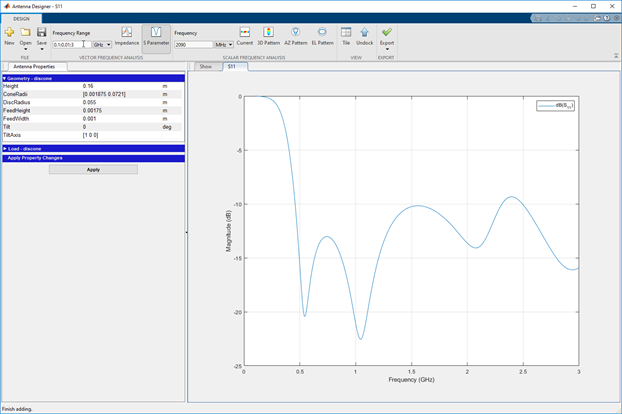Image resolution: width=622 pixels, height=414 pixels.
Task: Click the New antenna icon
Action: pos(9,34)
